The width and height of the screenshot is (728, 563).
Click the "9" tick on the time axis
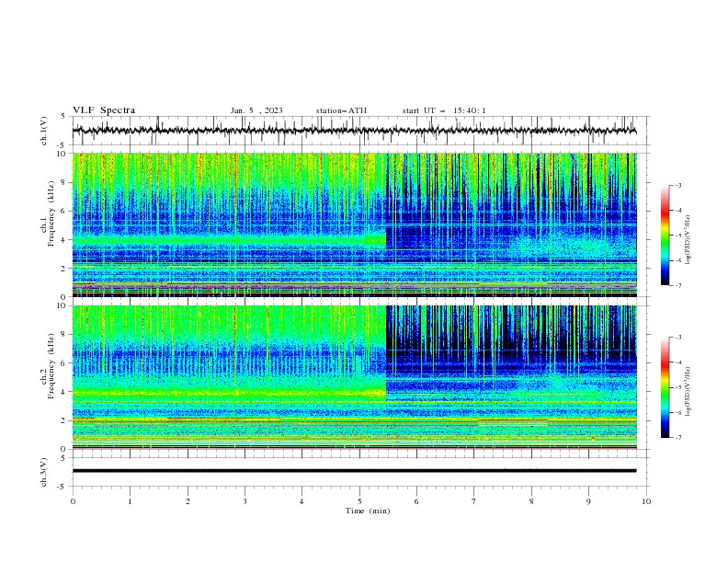[588, 501]
